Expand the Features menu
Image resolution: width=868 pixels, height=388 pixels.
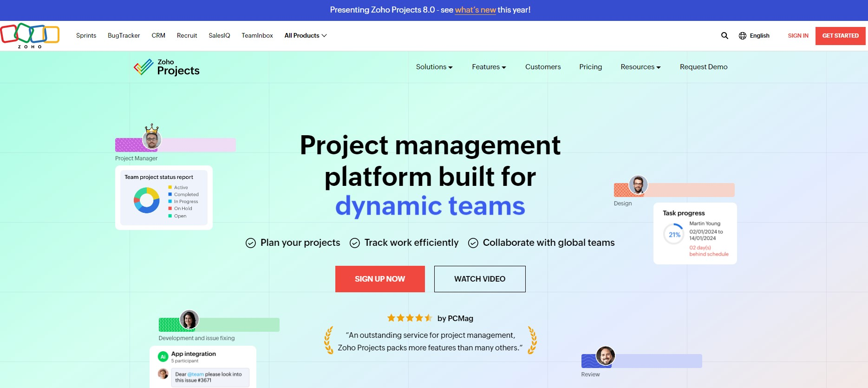pyautogui.click(x=489, y=67)
